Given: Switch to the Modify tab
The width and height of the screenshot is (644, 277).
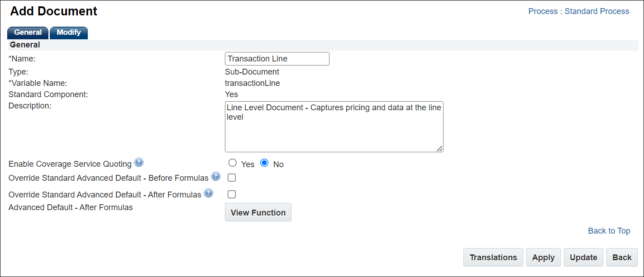Looking at the screenshot, I should (x=68, y=33).
